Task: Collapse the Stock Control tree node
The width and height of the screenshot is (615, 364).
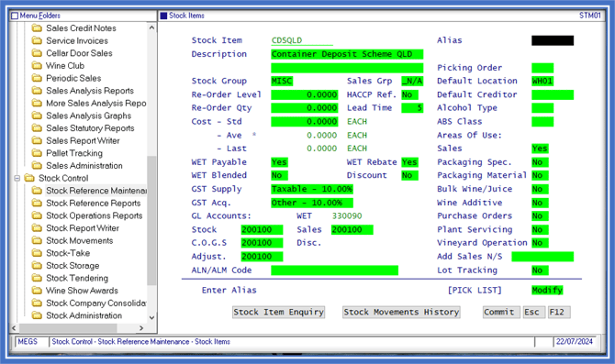Action: [17, 178]
